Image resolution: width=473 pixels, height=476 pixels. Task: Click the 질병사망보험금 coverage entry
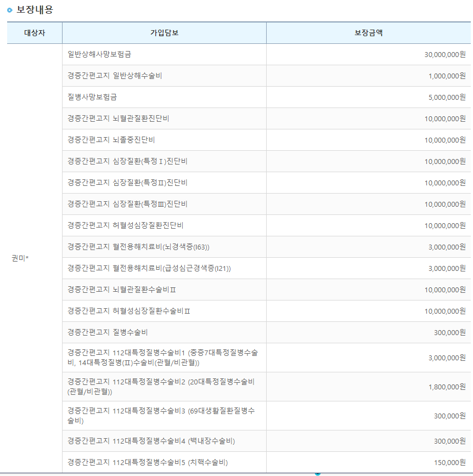[92, 97]
